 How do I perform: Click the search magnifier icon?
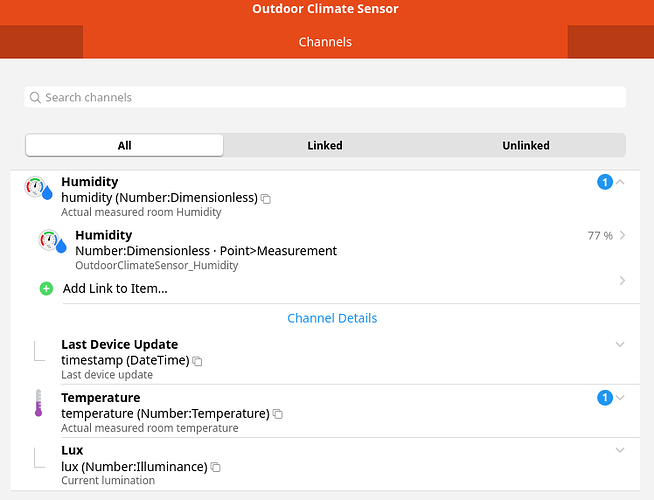point(36,98)
